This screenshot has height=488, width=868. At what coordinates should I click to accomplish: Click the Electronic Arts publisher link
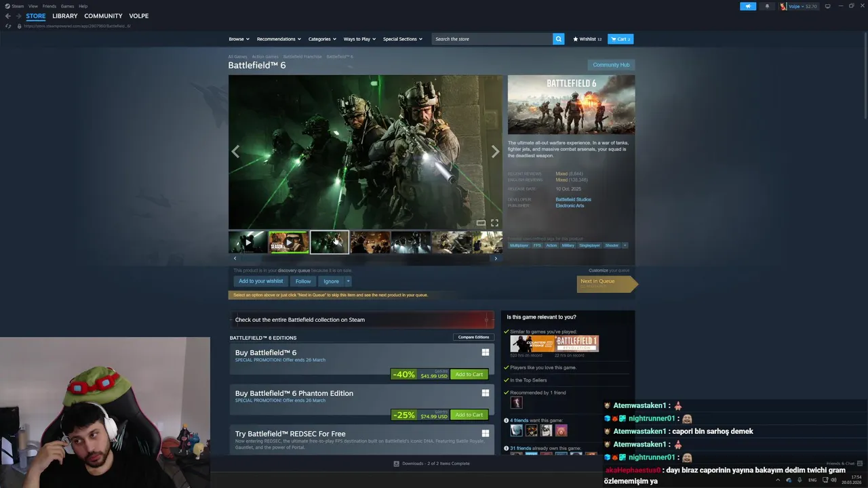point(570,205)
